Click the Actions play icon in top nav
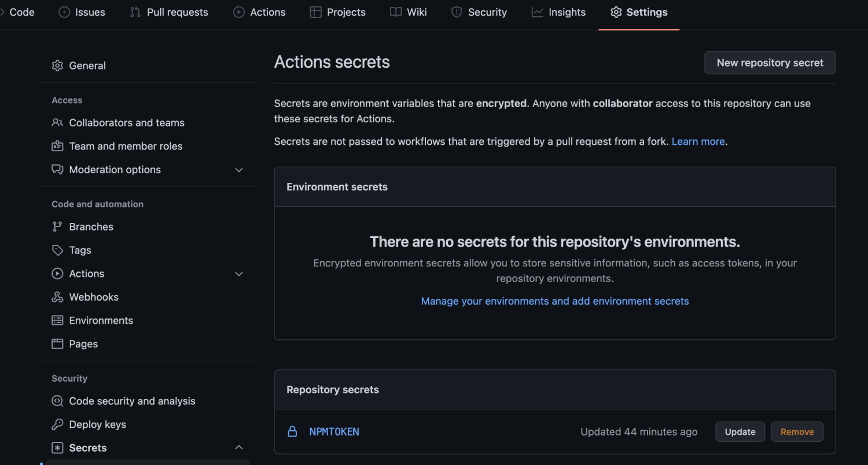This screenshot has width=868, height=465. point(238,12)
